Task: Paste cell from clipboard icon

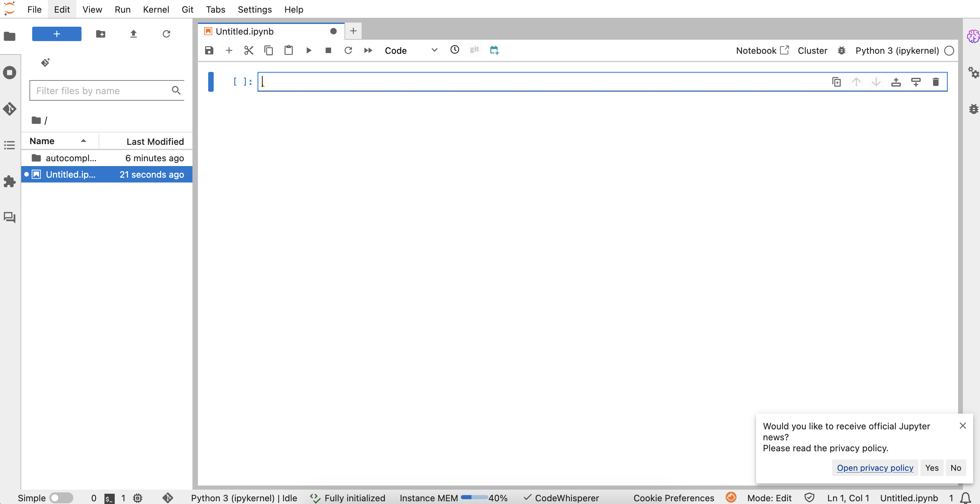Action: pos(289,50)
